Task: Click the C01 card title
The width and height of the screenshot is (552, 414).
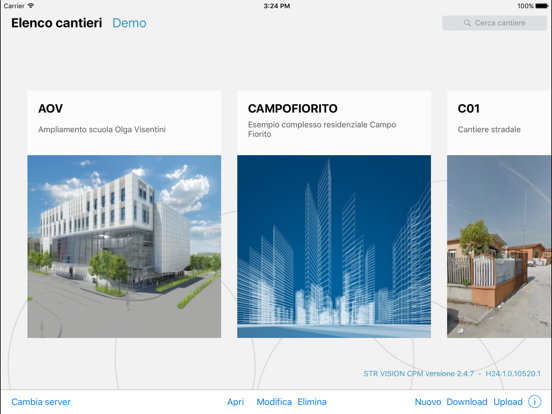Action: point(469,108)
